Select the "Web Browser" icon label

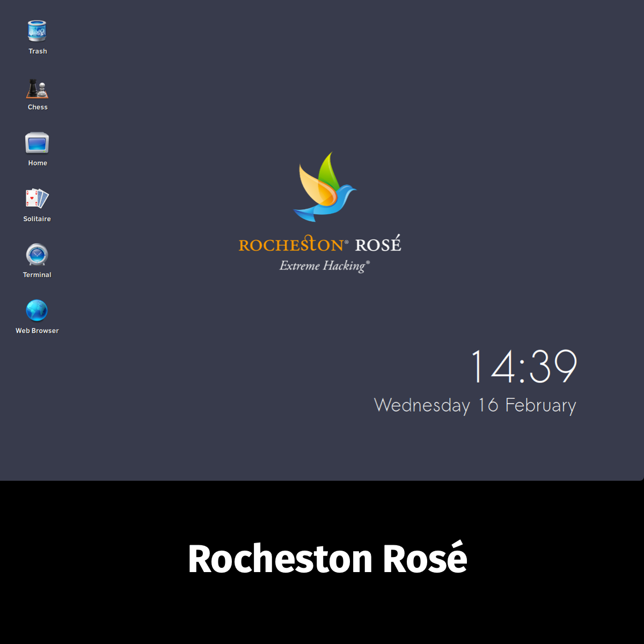[37, 331]
